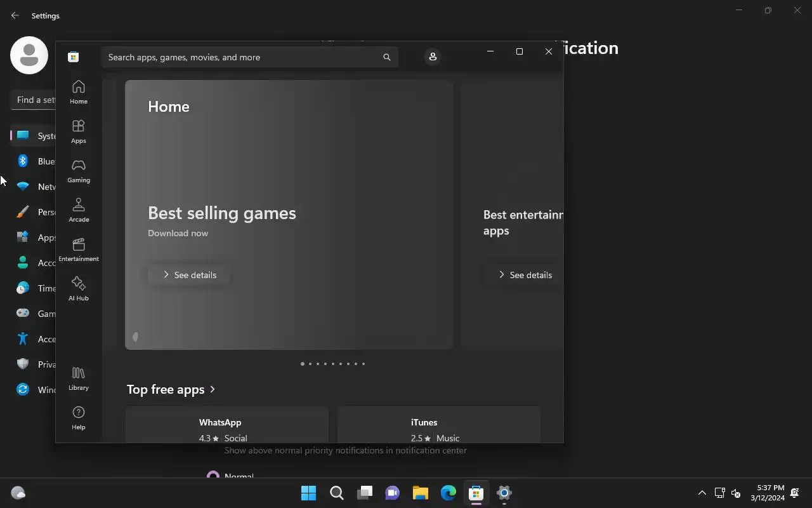Go to Gaming in Store sidebar
The image size is (812, 508).
(x=79, y=171)
